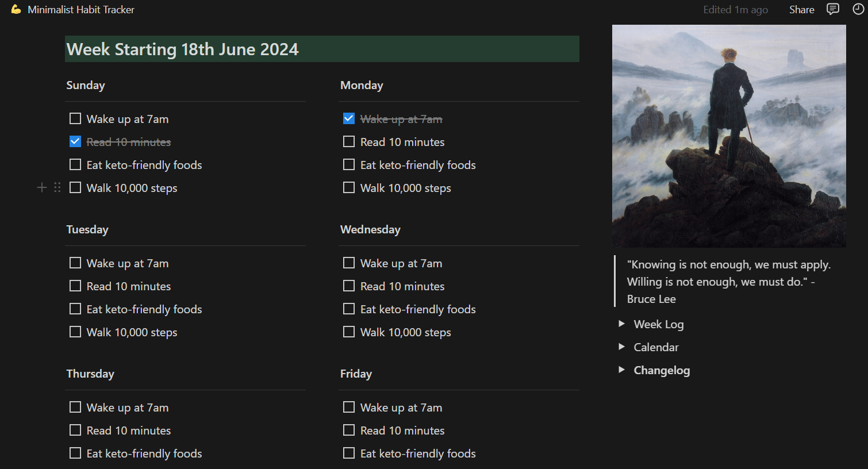Screen dimensions: 868x469
Task: Uncheck Monday's Wake up at 7am
Action: (349, 119)
